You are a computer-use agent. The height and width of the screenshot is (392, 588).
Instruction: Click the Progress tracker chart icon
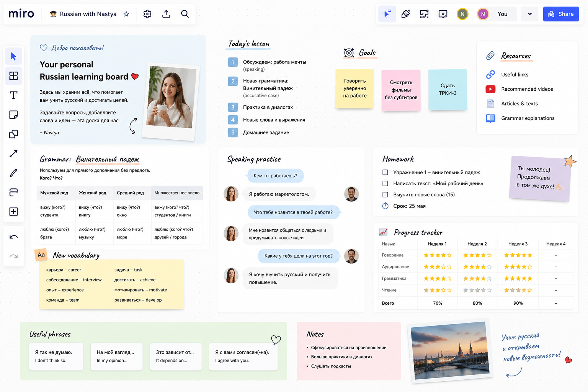pos(383,232)
